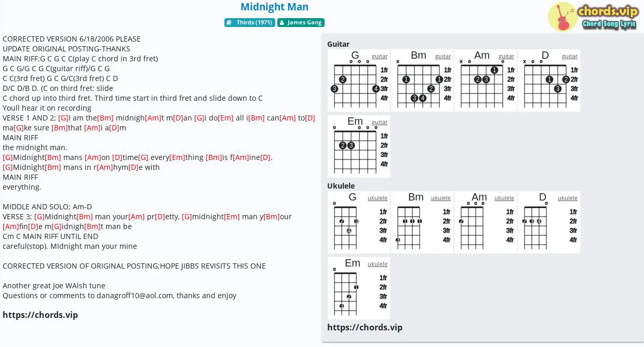Select the D ukulele chord diagram
Viewport: 644px width, 347px height.
(x=549, y=222)
